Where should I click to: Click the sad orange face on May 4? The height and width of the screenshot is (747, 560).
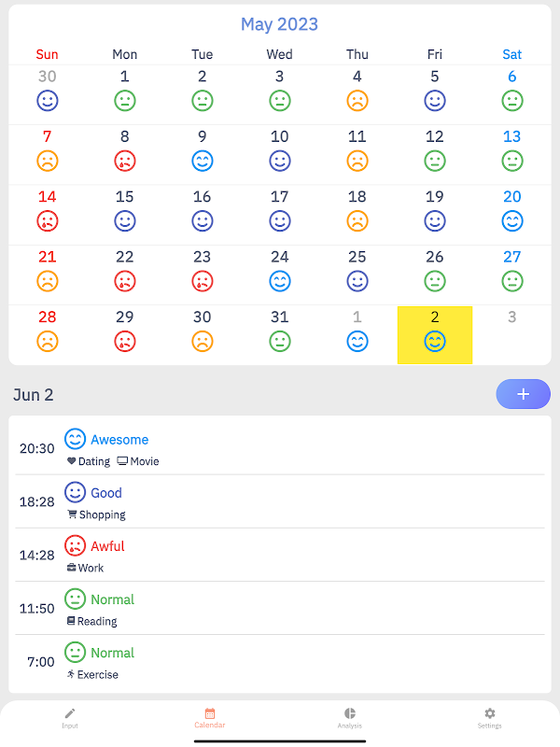[x=357, y=101]
